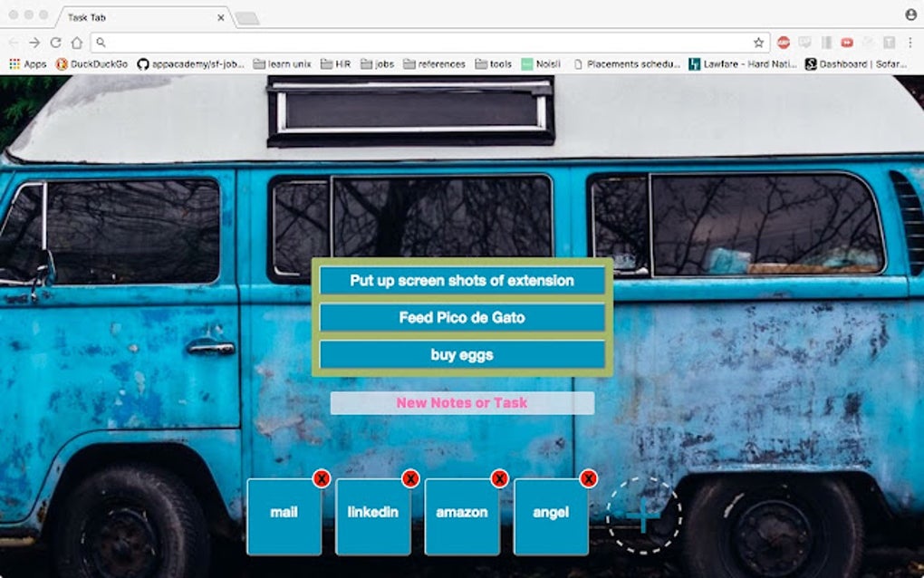This screenshot has height=578, width=924.
Task: Expand the 'references' bookmarks folder
Action: click(x=434, y=63)
